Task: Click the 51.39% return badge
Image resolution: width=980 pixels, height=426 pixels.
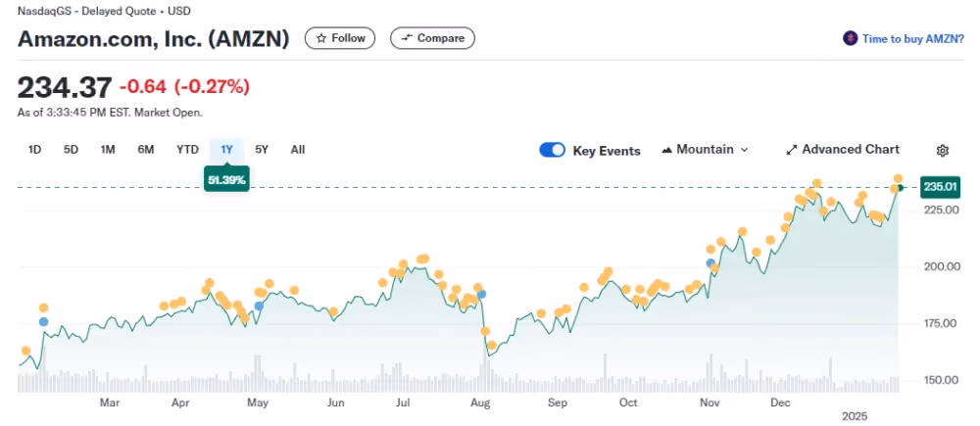Action: click(x=226, y=179)
